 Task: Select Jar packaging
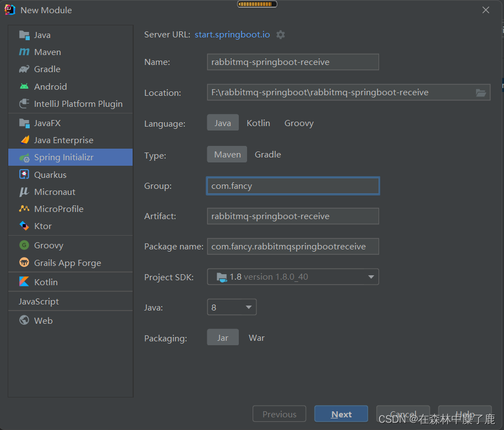(223, 338)
